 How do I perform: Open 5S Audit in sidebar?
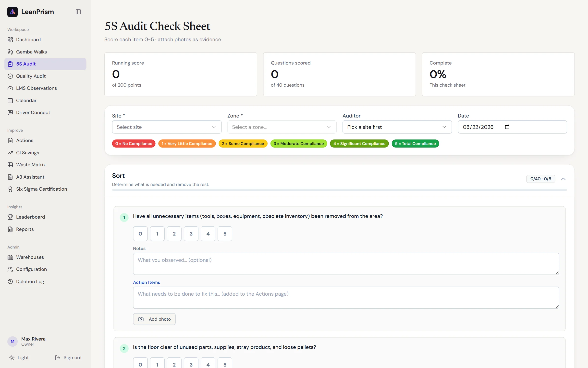[45, 64]
